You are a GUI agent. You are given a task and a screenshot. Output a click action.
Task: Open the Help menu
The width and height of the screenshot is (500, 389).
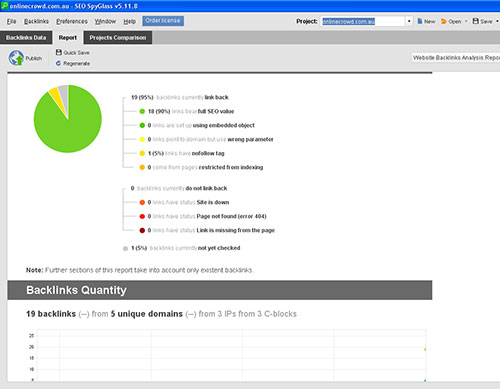(129, 21)
